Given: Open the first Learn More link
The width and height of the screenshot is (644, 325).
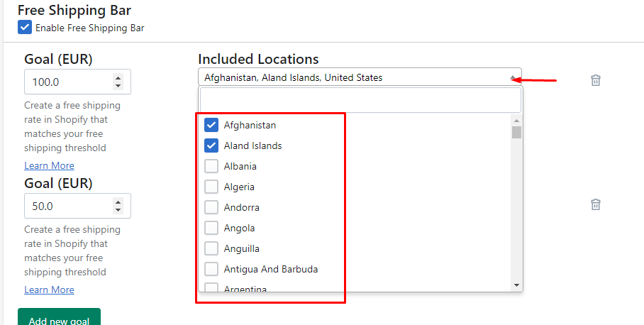Looking at the screenshot, I should 49,165.
